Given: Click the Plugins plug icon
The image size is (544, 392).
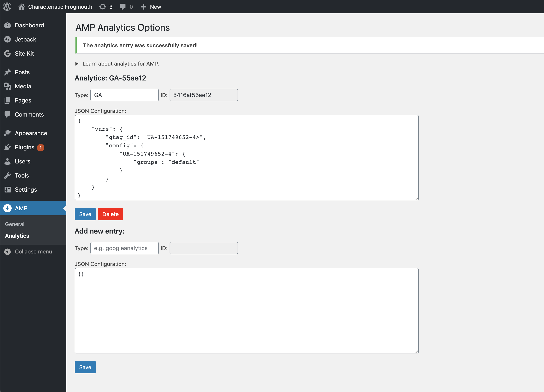Looking at the screenshot, I should pyautogui.click(x=7, y=147).
